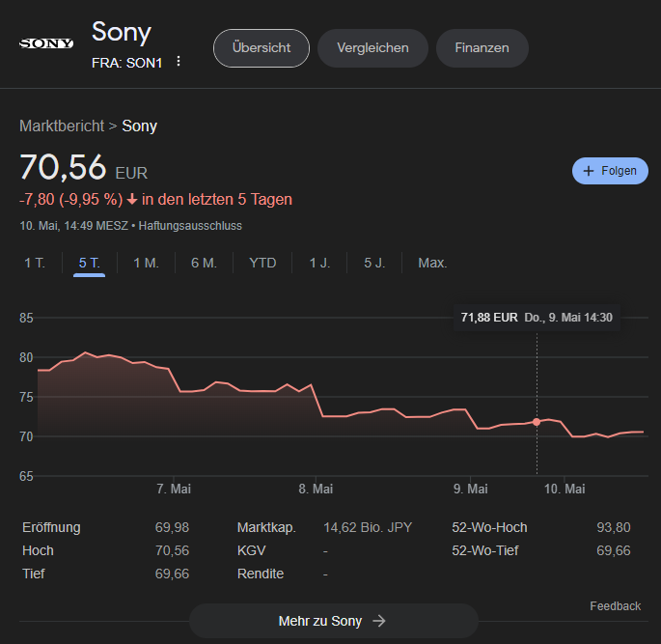Click Marktkap. value 14,62 Bio. JPY
This screenshot has height=644, width=661.
coord(368,527)
